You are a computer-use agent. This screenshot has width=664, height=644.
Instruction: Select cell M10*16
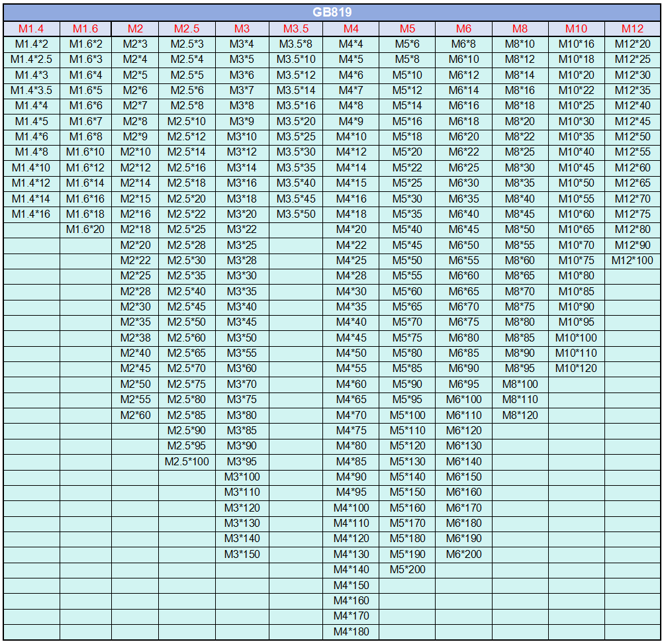pos(577,44)
